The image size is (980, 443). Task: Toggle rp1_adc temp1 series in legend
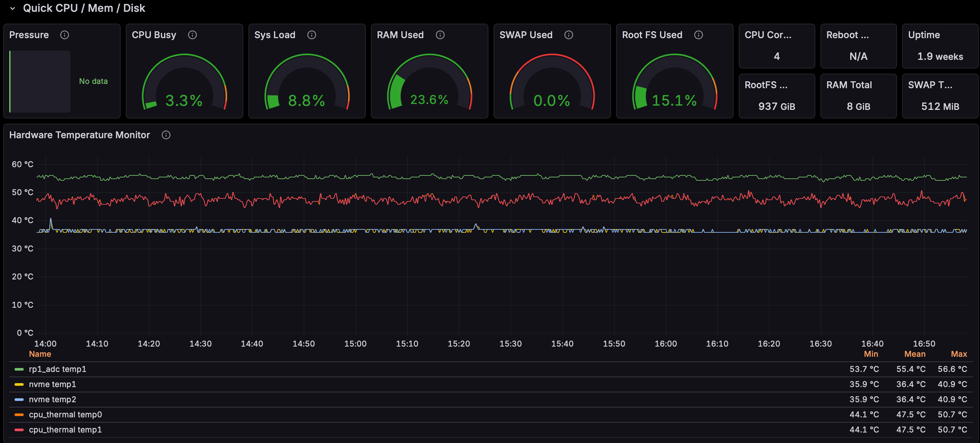point(57,369)
